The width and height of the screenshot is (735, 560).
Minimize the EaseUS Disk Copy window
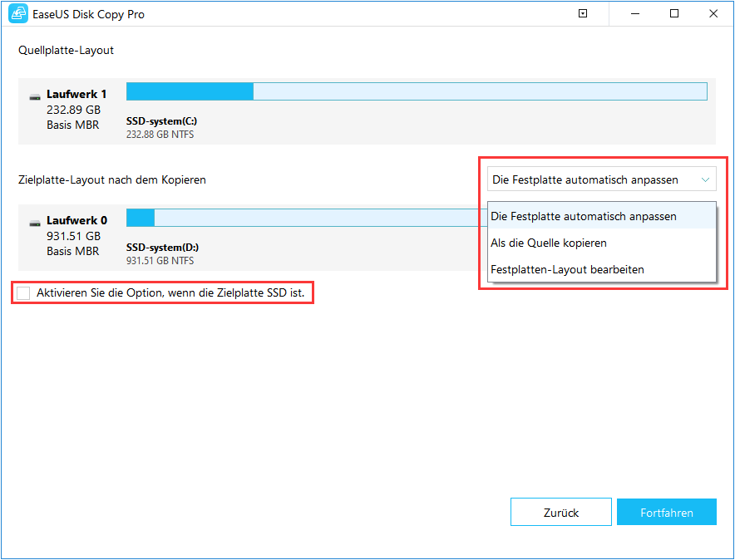tap(635, 13)
